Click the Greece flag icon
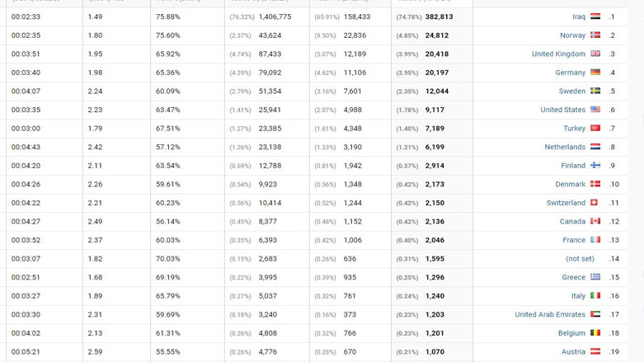The height and width of the screenshot is (362, 644). pyautogui.click(x=595, y=277)
